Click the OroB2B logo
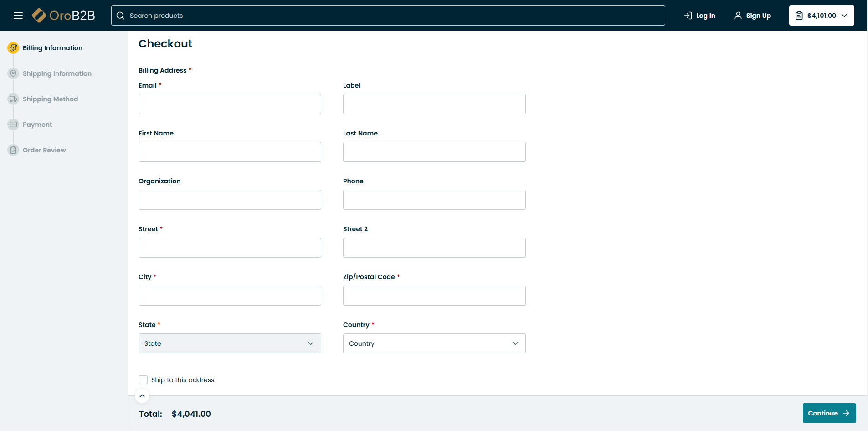This screenshot has height=431, width=868. [64, 16]
